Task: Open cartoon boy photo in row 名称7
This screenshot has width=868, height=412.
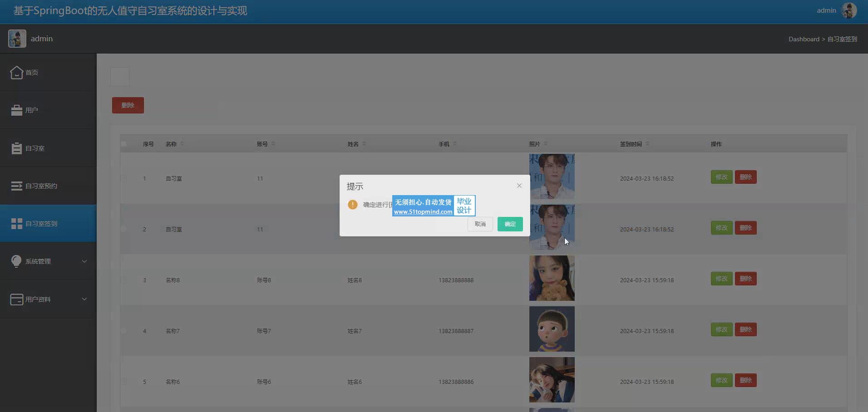Action: 552,329
